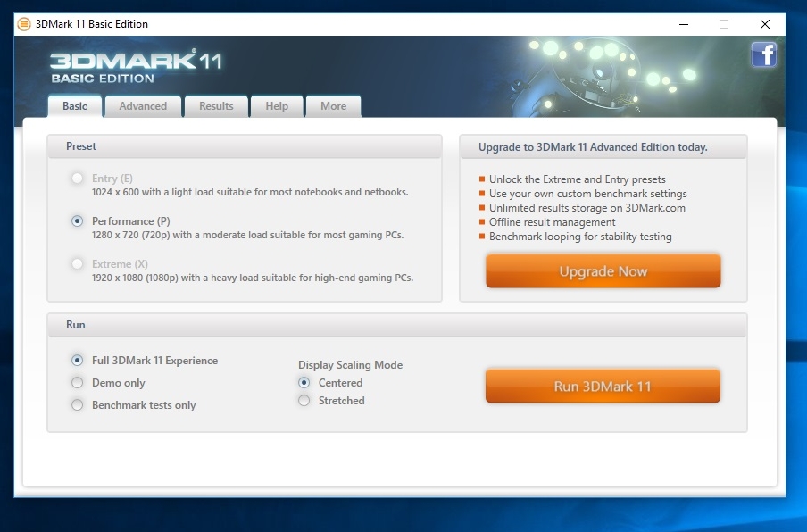Open the Help tab
Viewport: 807px width, 532px height.
click(277, 106)
